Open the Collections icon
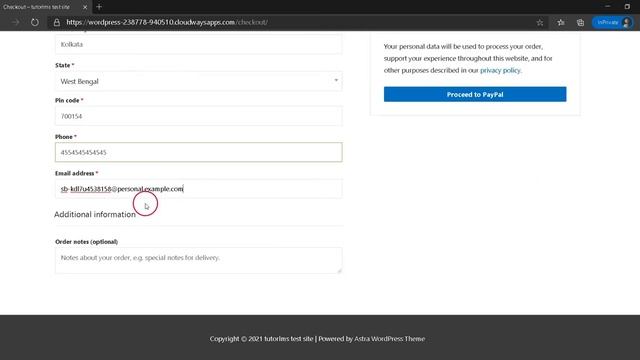Image resolution: width=640 pixels, height=360 pixels. (580, 22)
